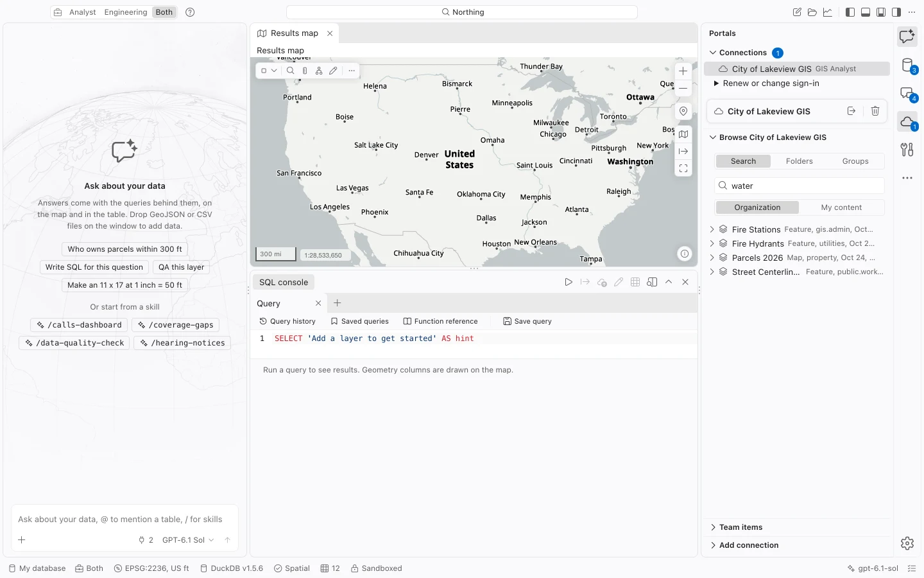Open the basemap book icon
The width and height of the screenshot is (924, 578).
pos(683,134)
